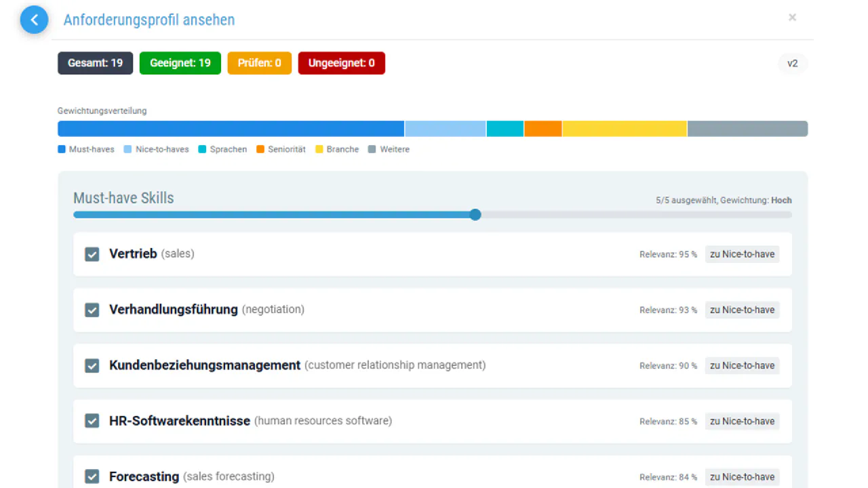Click the Must-have Skills weighting slider handle

[475, 215]
